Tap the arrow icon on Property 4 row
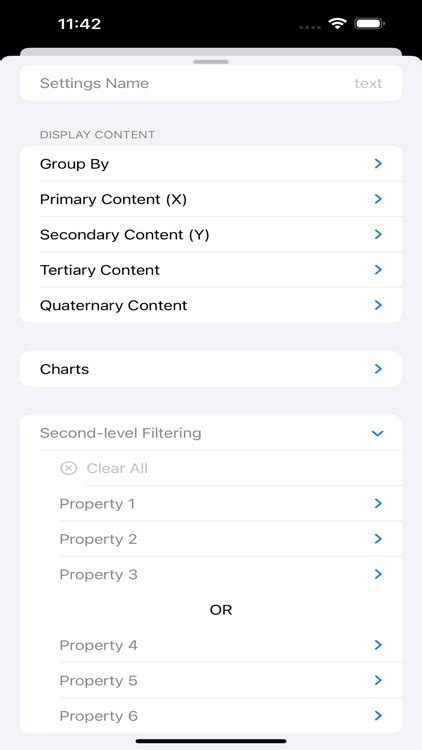Image resolution: width=422 pixels, height=750 pixels. tap(378, 645)
